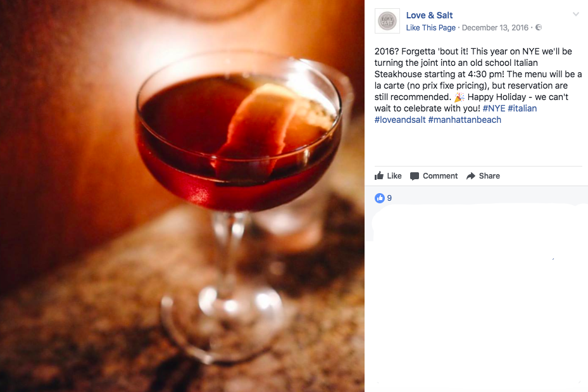Open the #italian hashtag
The height and width of the screenshot is (392, 588).
[522, 108]
